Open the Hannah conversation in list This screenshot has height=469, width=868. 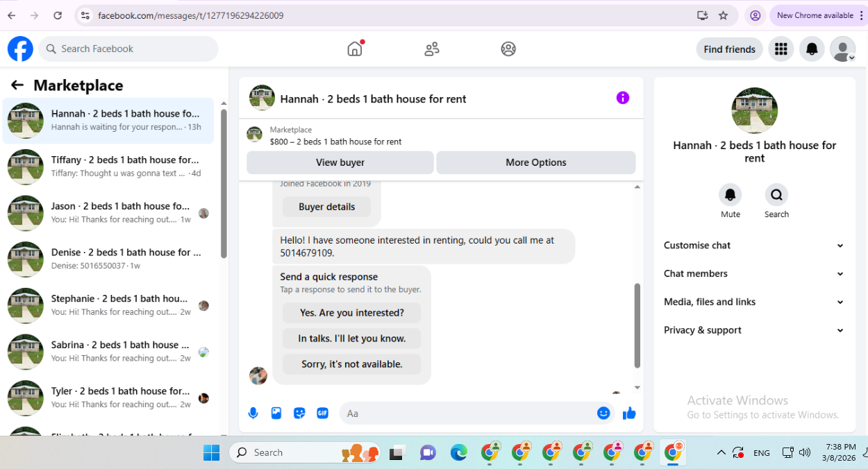108,120
